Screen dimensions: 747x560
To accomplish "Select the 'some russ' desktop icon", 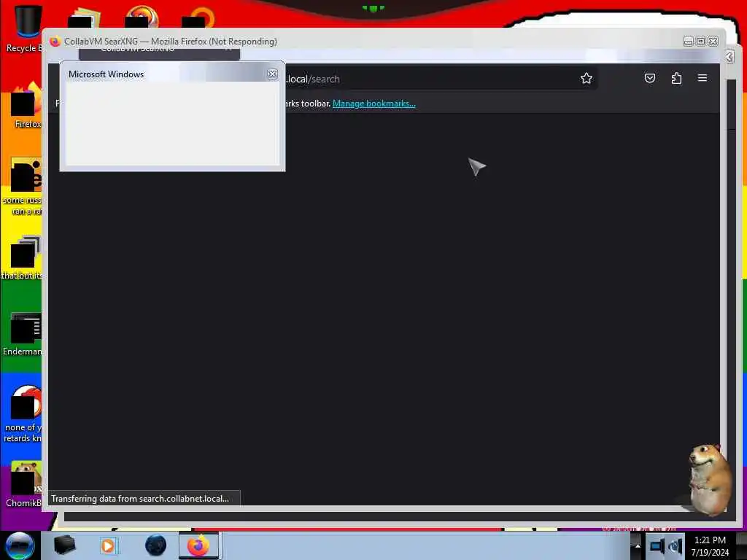I will 22,187.
